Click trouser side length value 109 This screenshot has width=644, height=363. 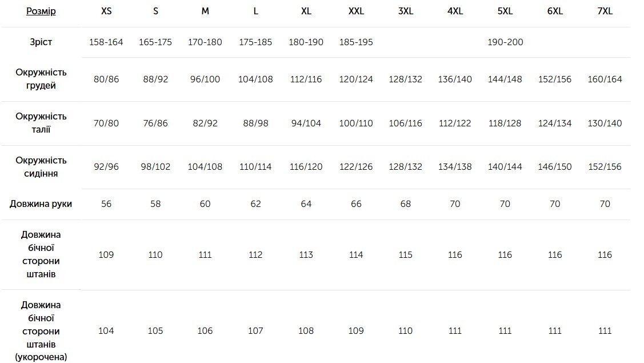pyautogui.click(x=106, y=255)
